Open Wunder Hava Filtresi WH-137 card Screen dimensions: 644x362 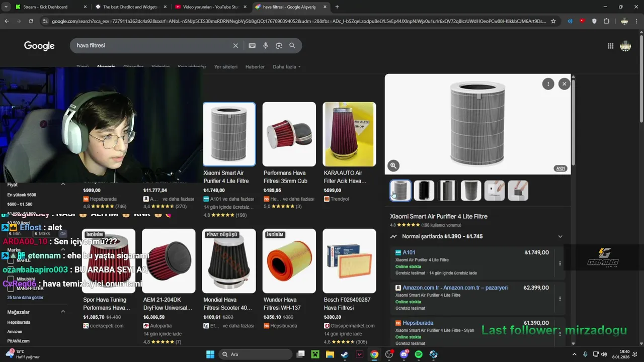289,278
